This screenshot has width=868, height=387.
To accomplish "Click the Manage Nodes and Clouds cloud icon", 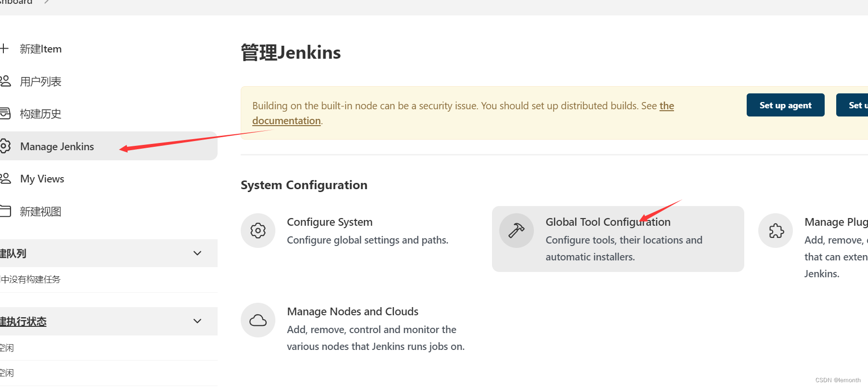I will 258,320.
